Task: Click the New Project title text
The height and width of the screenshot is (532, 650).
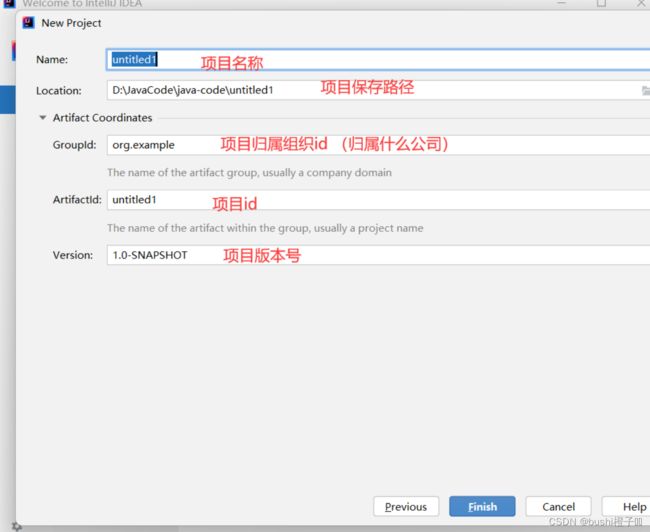Action: point(71,23)
